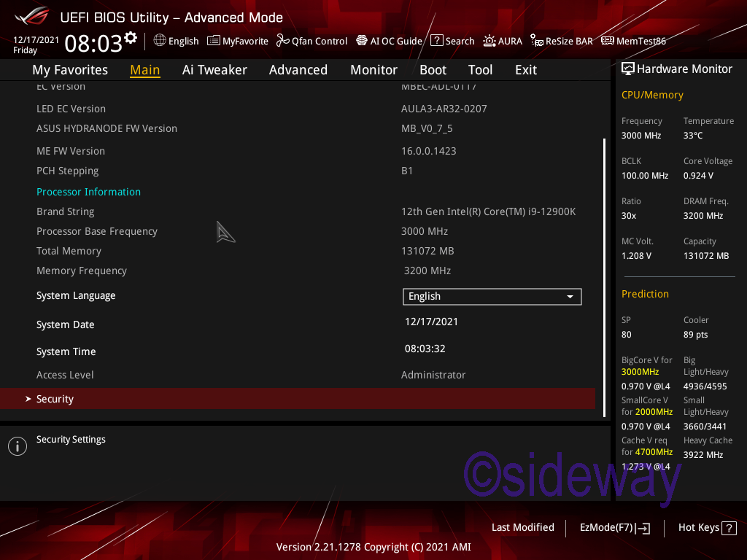
Task: Click the EzMode exit arrow icon
Action: pyautogui.click(x=642, y=528)
